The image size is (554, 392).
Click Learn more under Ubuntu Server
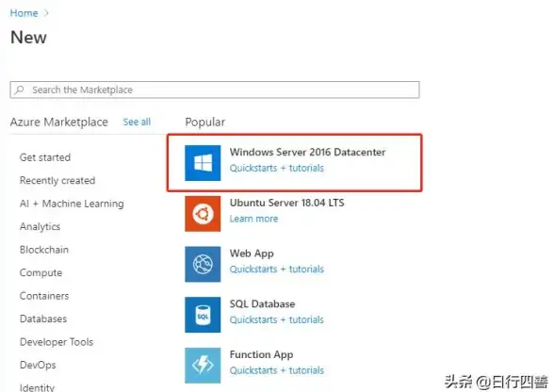(x=253, y=219)
